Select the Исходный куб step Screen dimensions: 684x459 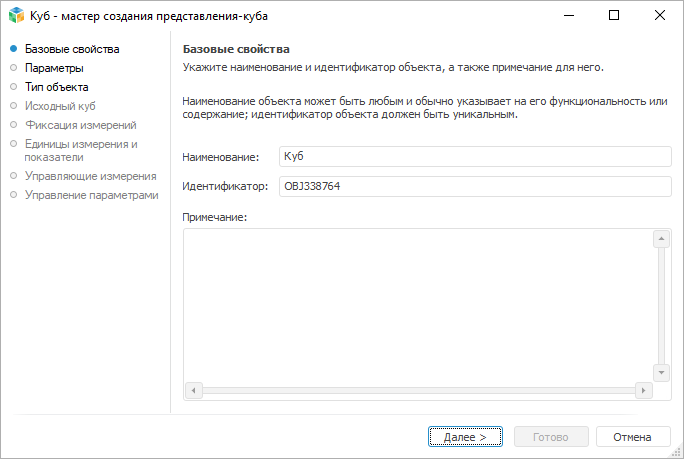tap(60, 106)
